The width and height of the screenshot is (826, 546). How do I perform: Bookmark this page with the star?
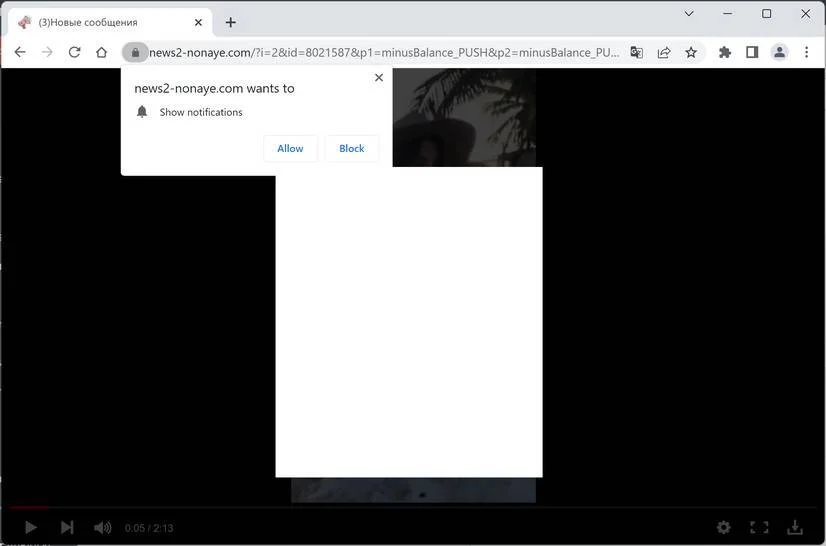click(x=691, y=52)
